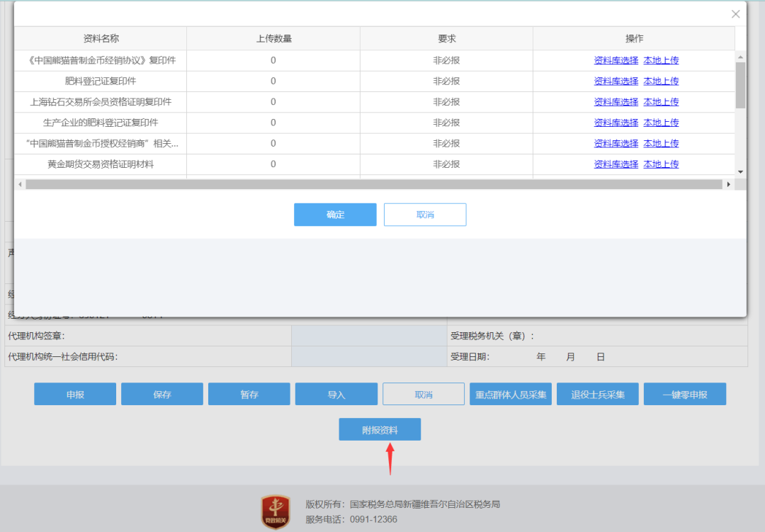The width and height of the screenshot is (765, 532).
Task: Click 资料库选择 for 肥料登记证复印件
Action: pyautogui.click(x=616, y=81)
